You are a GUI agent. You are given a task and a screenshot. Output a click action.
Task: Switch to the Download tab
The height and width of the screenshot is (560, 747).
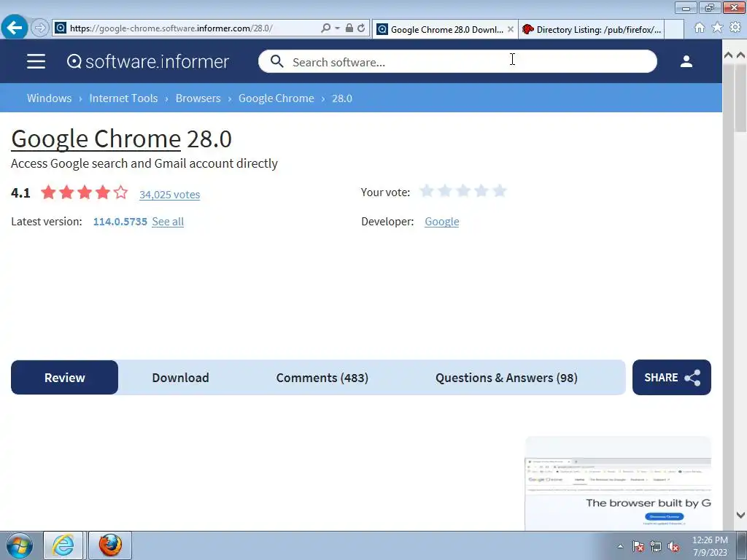[181, 378]
